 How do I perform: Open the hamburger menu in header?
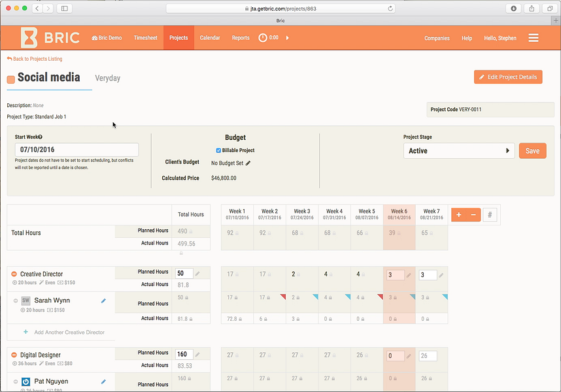[x=534, y=38]
